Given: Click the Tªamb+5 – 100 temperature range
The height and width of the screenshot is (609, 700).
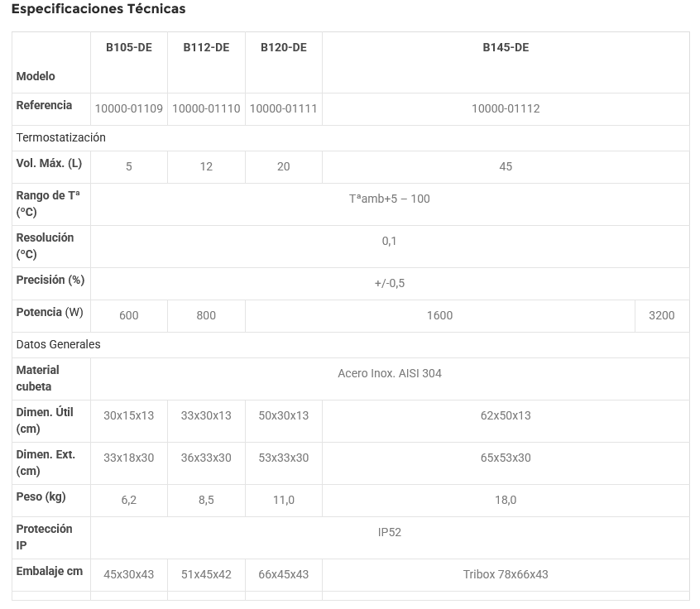Looking at the screenshot, I should click(390, 199).
